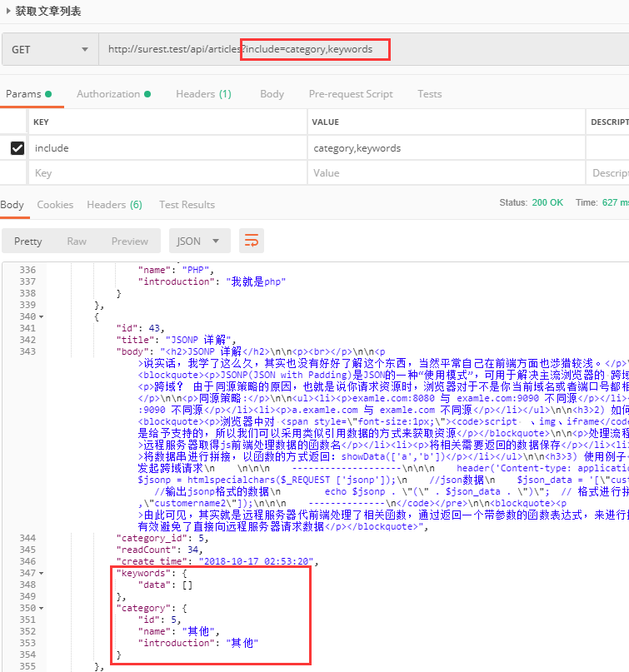Click the '200 OK' status text
The width and height of the screenshot is (629, 672).
[547, 202]
